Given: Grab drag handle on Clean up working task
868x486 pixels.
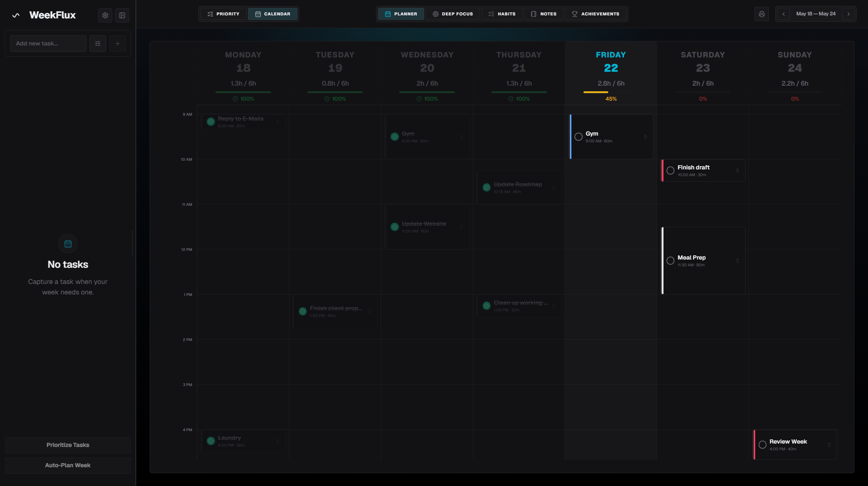Looking at the screenshot, I should (x=554, y=306).
